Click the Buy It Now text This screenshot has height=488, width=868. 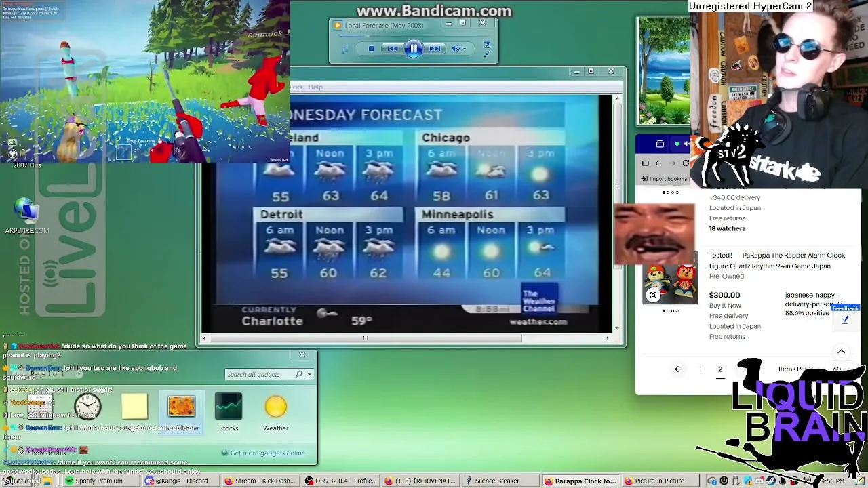point(725,306)
